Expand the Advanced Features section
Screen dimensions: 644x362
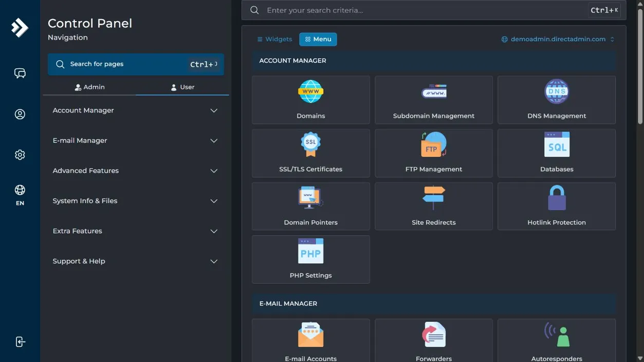pos(136,170)
